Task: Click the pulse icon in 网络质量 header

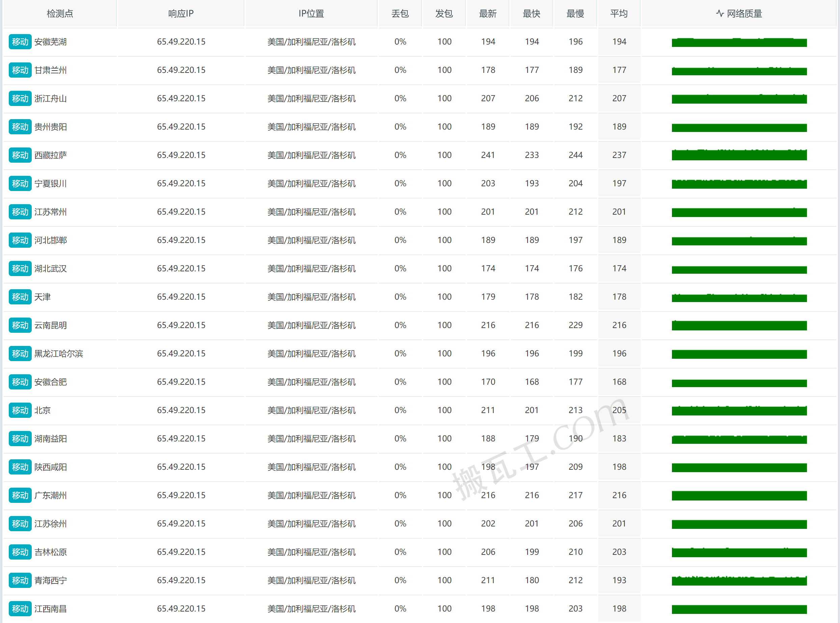Action: coord(720,13)
